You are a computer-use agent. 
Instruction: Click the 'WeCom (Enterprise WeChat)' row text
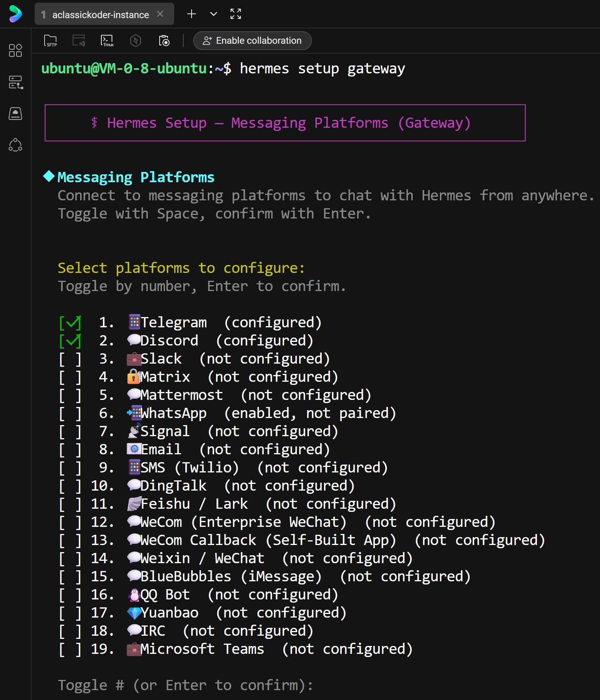(243, 522)
